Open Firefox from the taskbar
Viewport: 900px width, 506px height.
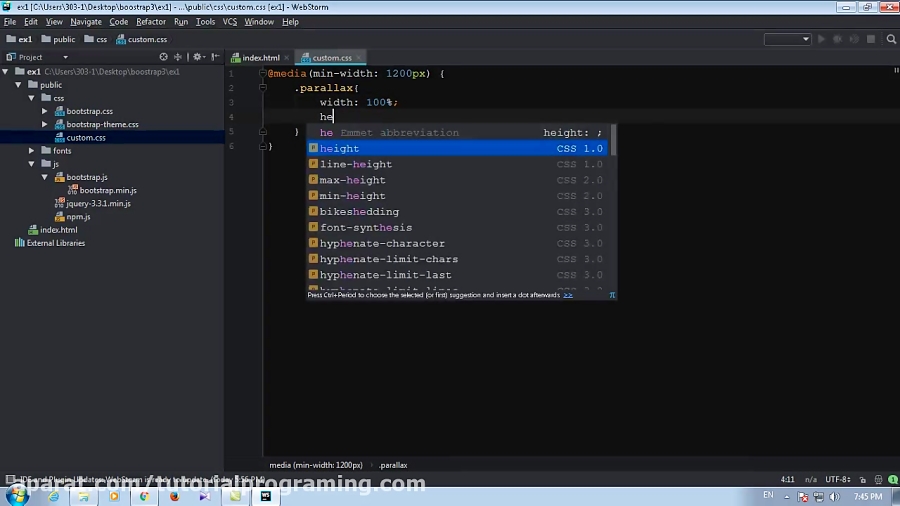click(174, 496)
